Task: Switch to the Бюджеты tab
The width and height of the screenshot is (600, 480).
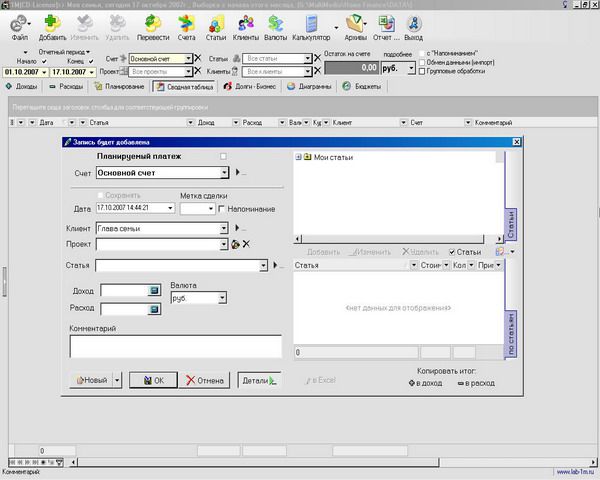Action: coord(372,86)
